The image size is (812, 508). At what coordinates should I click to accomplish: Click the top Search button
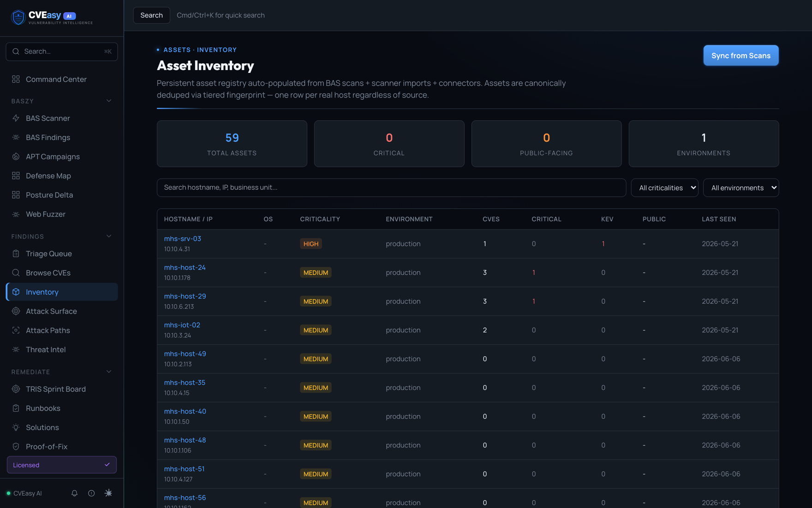click(151, 15)
